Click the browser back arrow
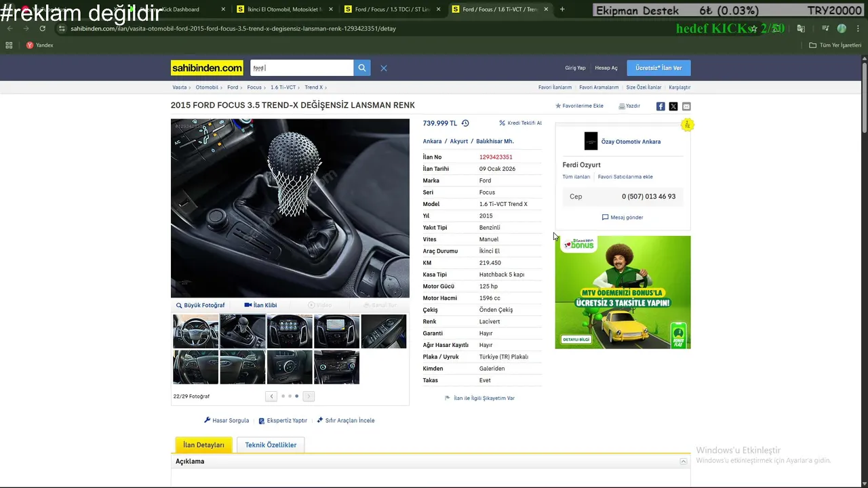Image resolution: width=868 pixels, height=488 pixels. (x=9, y=28)
